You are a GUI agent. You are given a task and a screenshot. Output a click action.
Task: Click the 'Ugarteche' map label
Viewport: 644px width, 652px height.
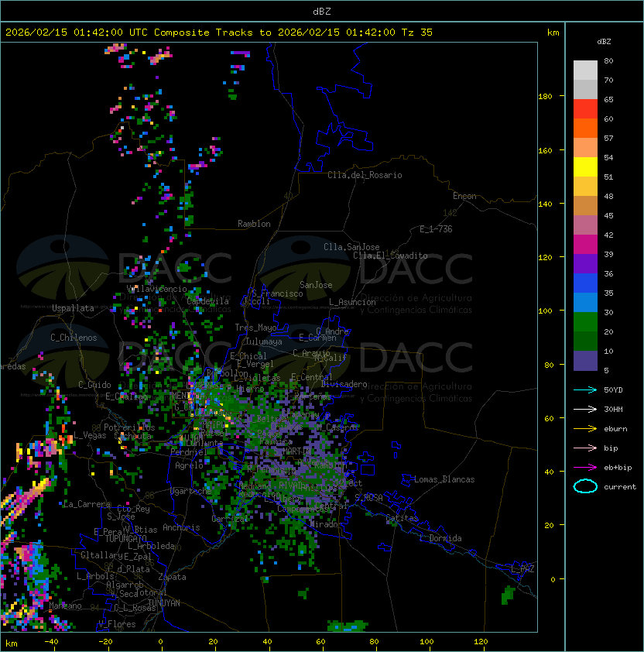point(191,491)
